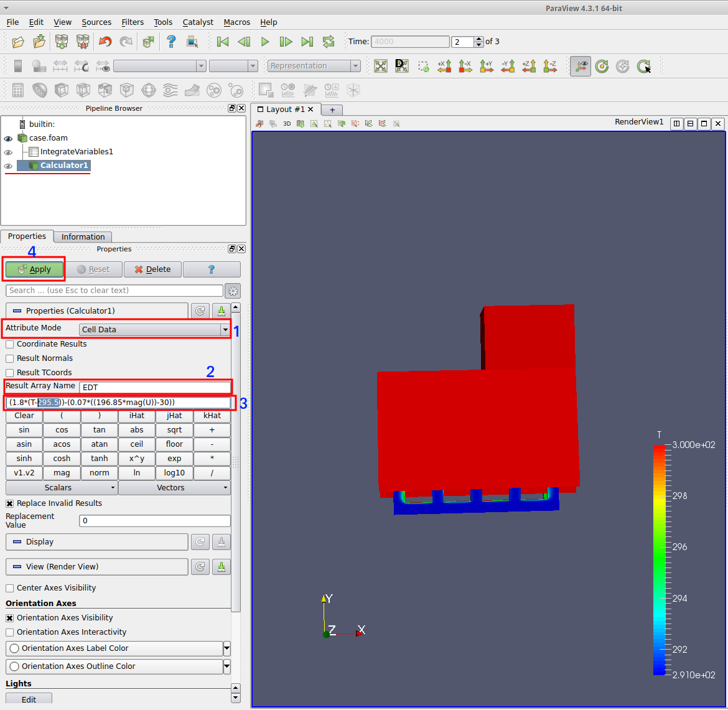The height and width of the screenshot is (710, 728).
Task: Click the Undo arrow icon
Action: 105,42
